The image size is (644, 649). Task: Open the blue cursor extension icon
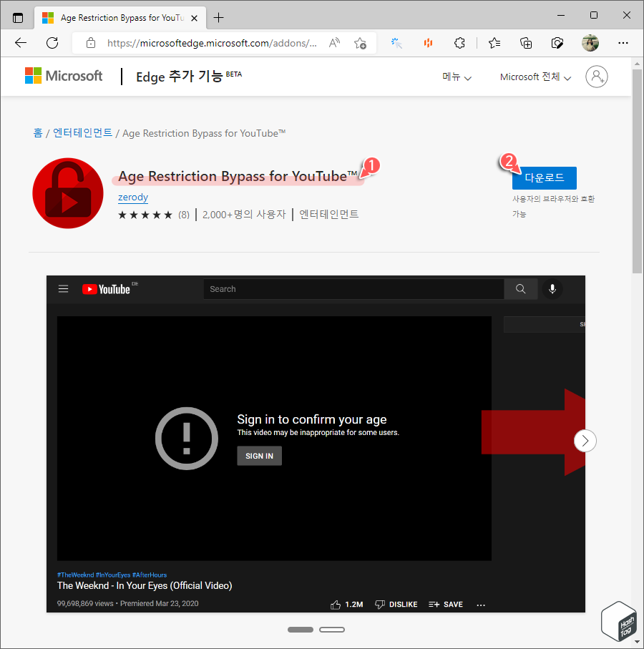(396, 43)
